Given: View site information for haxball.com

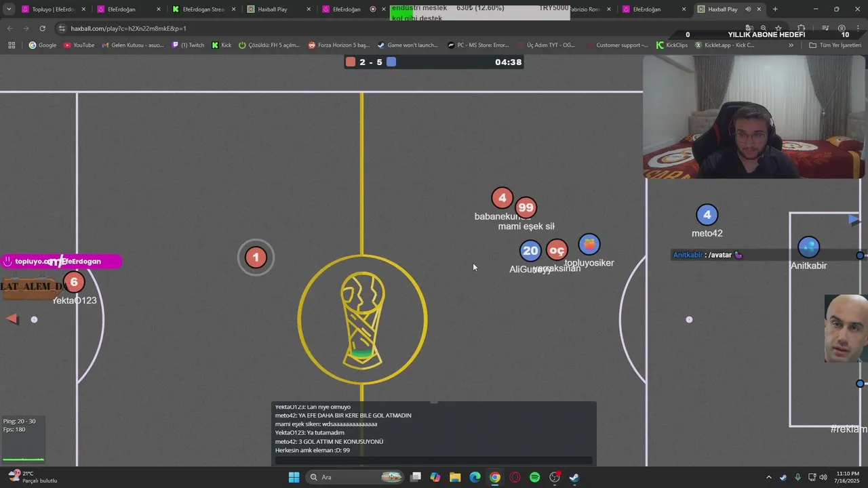Looking at the screenshot, I should point(62,28).
